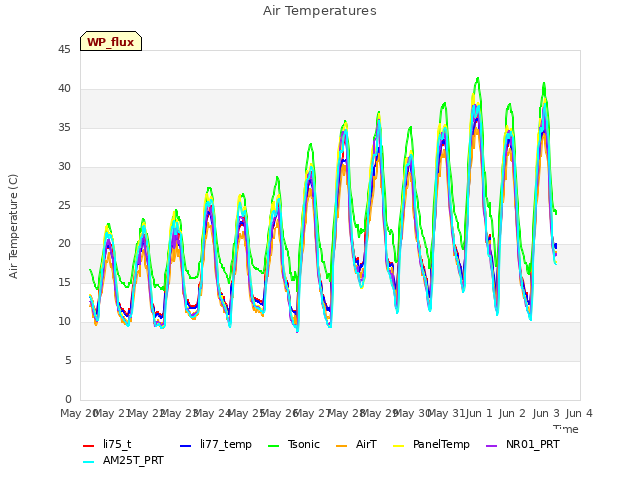Click the 5 y-axis tick label
The width and height of the screenshot is (640, 480).
pyautogui.click(x=68, y=360)
